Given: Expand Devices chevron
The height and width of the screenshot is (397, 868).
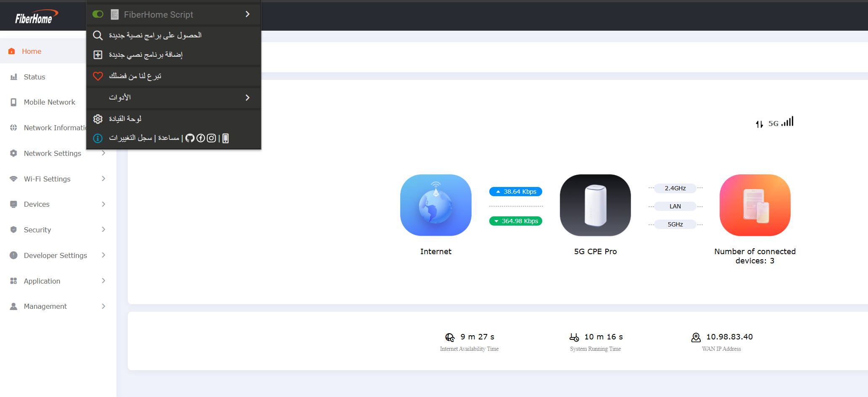Looking at the screenshot, I should 103,204.
